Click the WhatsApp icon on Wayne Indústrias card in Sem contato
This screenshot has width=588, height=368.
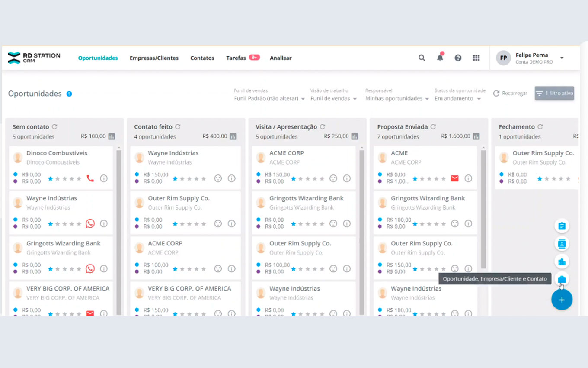(90, 223)
